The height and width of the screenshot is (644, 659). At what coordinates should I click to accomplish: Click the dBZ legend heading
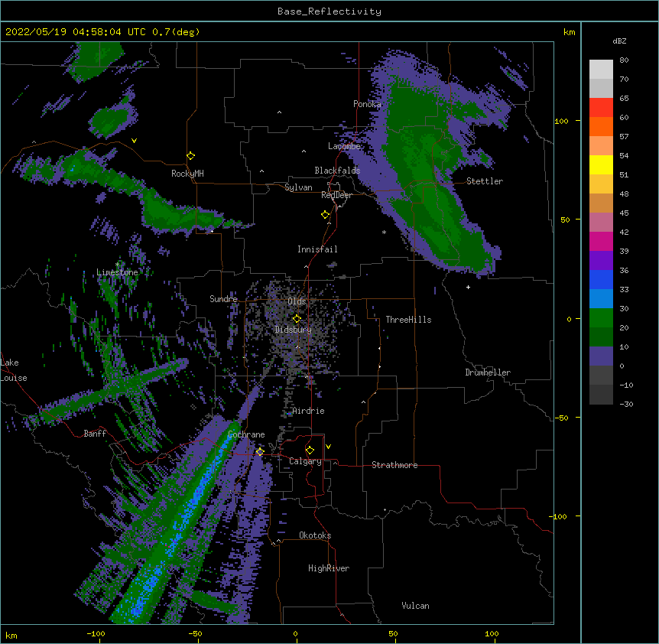pos(619,41)
